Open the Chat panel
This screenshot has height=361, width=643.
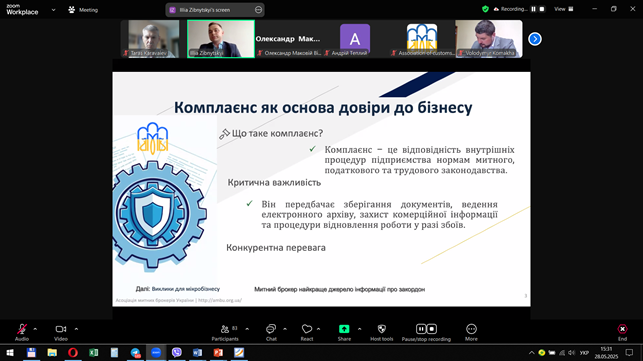click(271, 332)
